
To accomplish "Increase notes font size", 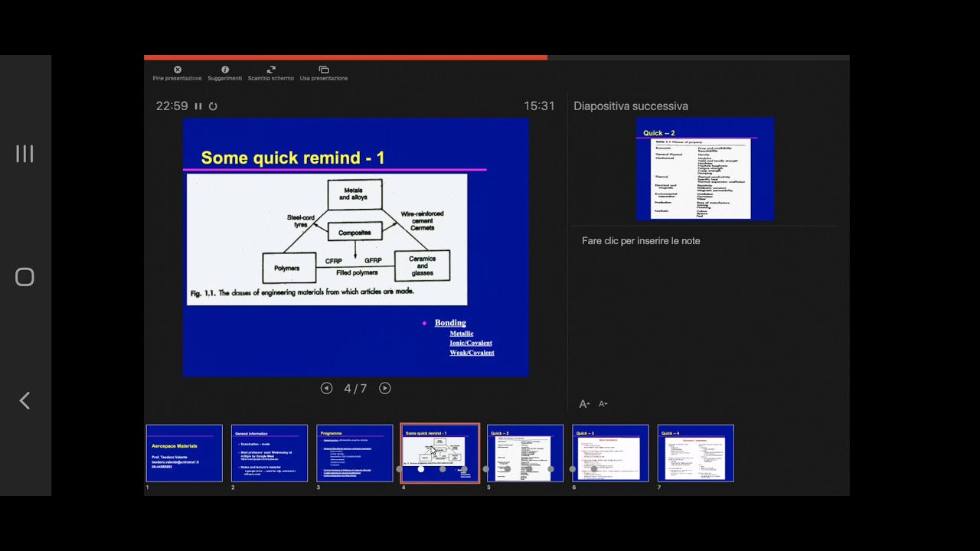I will 584,404.
